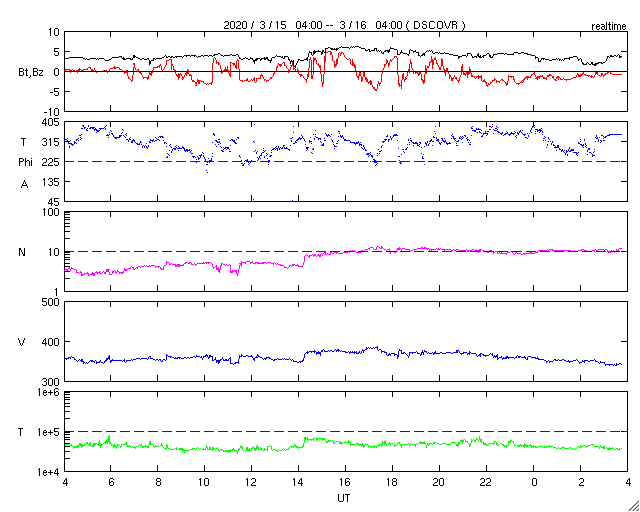Click the "14" hour label on the UT axis
Image resolution: width=640 pixels, height=512 pixels.
click(298, 482)
